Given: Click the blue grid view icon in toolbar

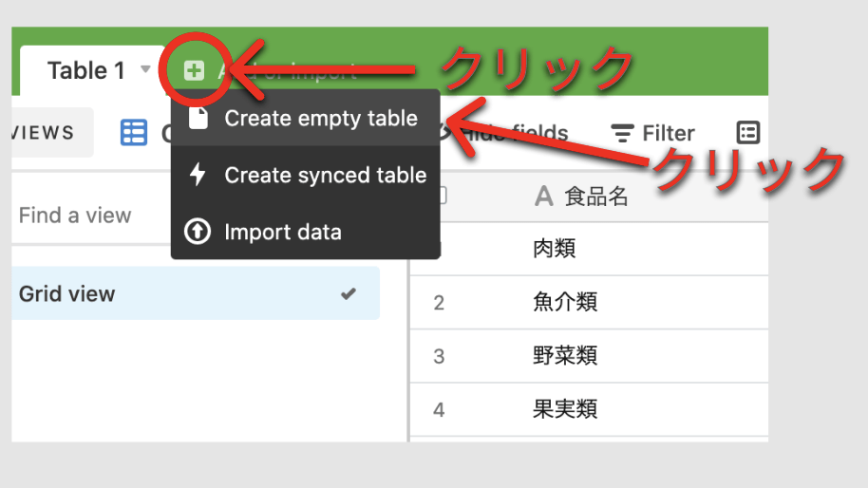Looking at the screenshot, I should coord(134,133).
